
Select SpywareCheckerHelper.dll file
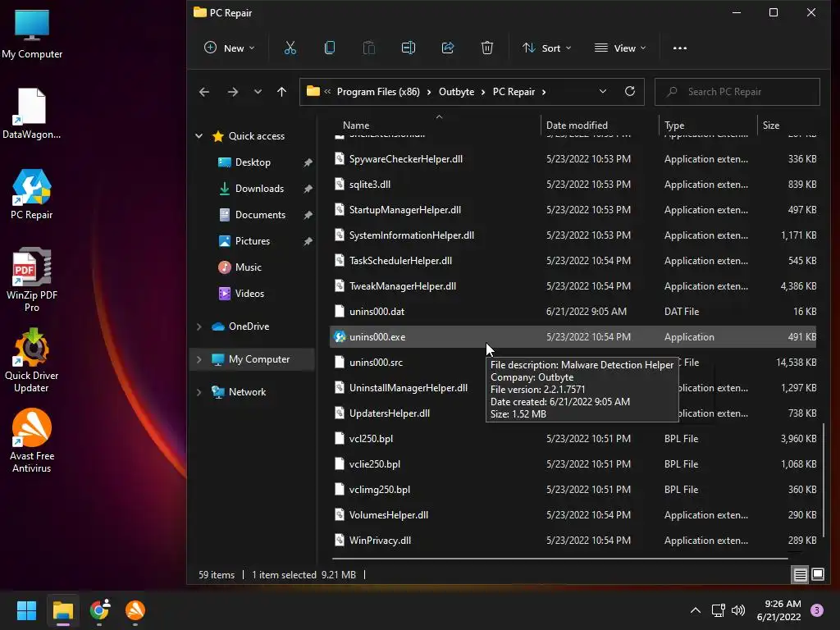573,159
